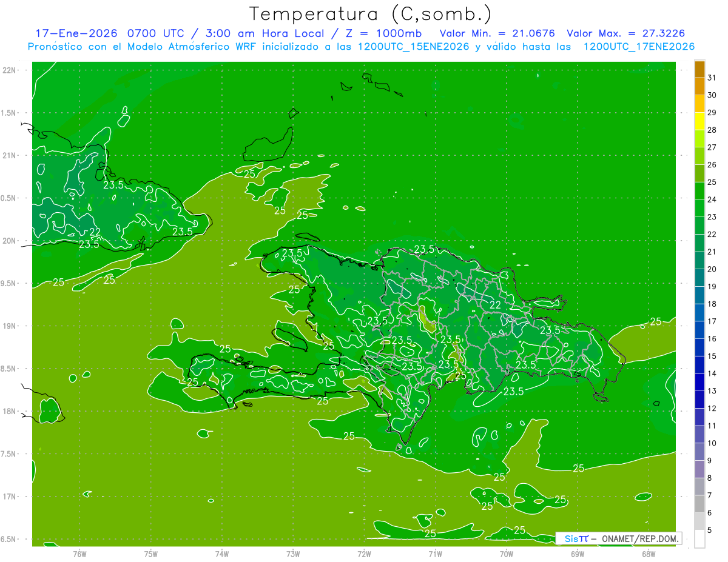Viewport: 728px width, 562px height.
Task: Click the "Temperatura (C,somb.)" map title
Action: 371,15
